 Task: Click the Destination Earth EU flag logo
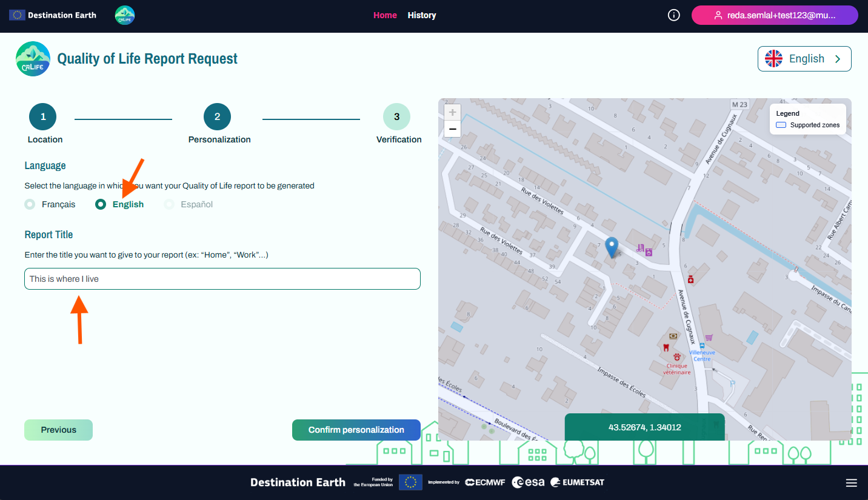tap(17, 15)
